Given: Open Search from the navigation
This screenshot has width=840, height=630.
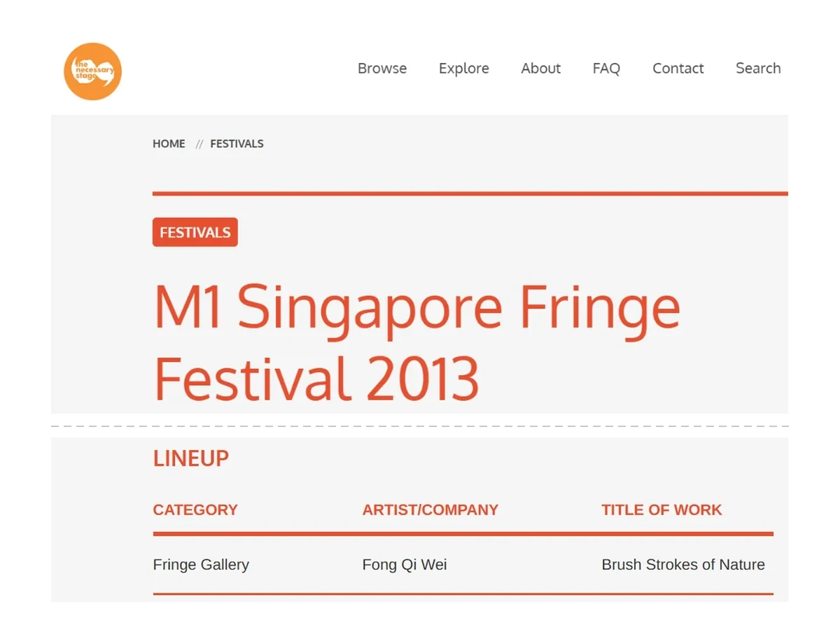Looking at the screenshot, I should click(x=758, y=69).
